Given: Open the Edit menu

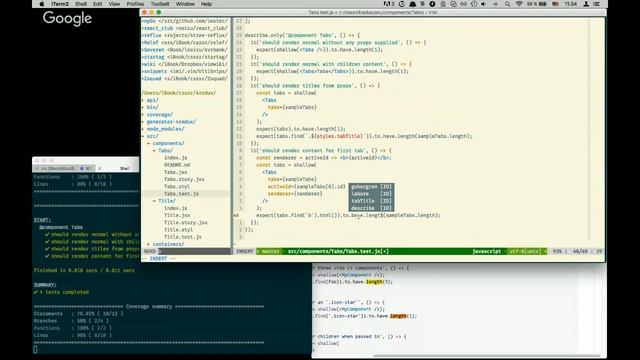Looking at the screenshot, I should [98, 4].
